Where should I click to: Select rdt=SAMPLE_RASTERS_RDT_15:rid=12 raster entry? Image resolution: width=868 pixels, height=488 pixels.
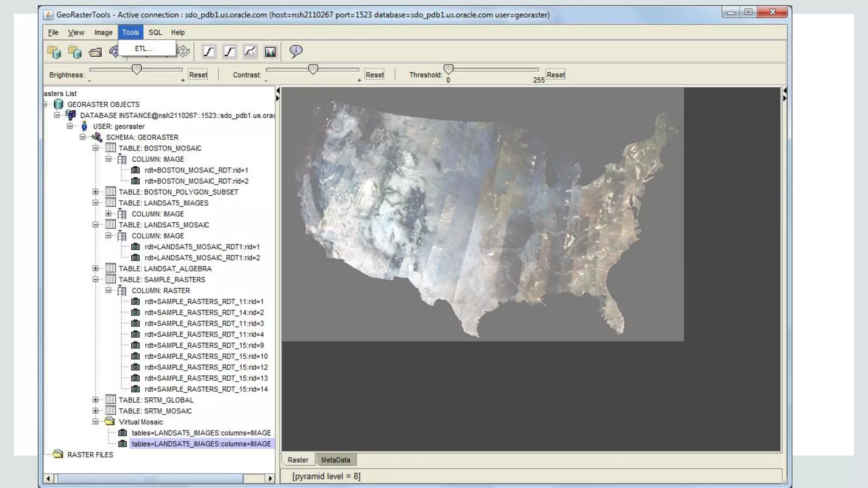click(x=206, y=367)
